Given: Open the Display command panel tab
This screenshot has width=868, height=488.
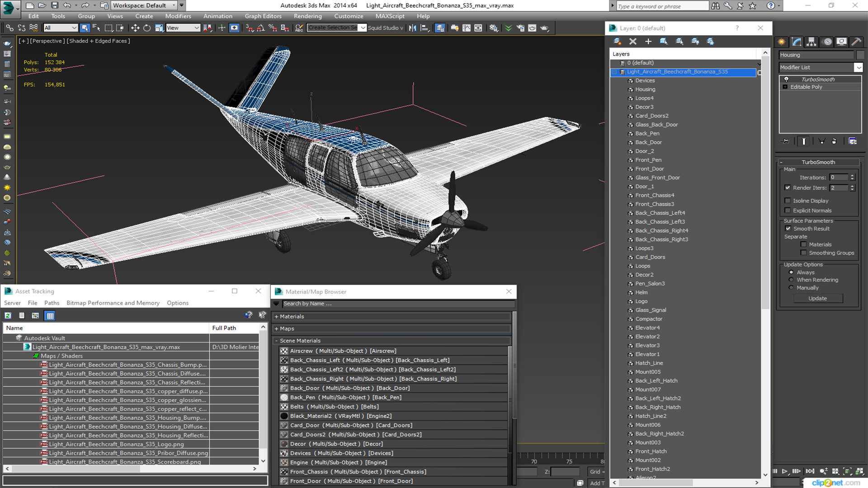Looking at the screenshot, I should [x=842, y=42].
